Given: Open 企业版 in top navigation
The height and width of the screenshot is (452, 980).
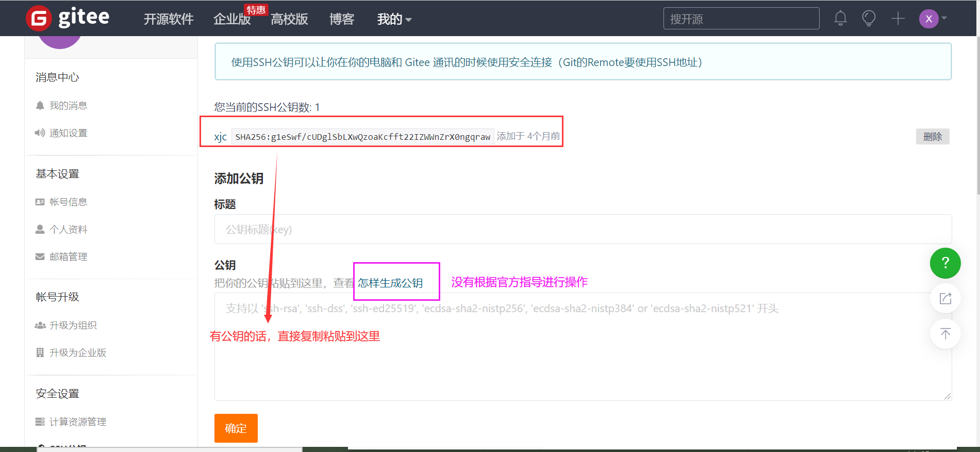Looking at the screenshot, I should [x=232, y=19].
